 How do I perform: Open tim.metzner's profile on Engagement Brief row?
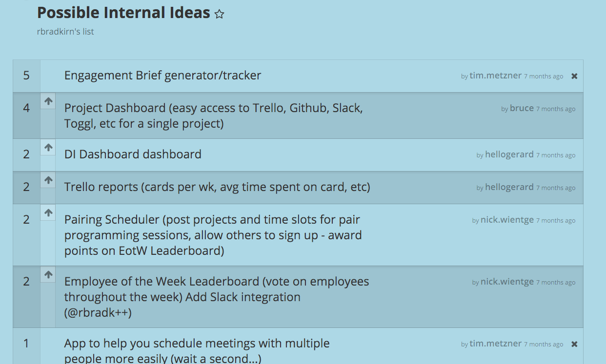(495, 76)
